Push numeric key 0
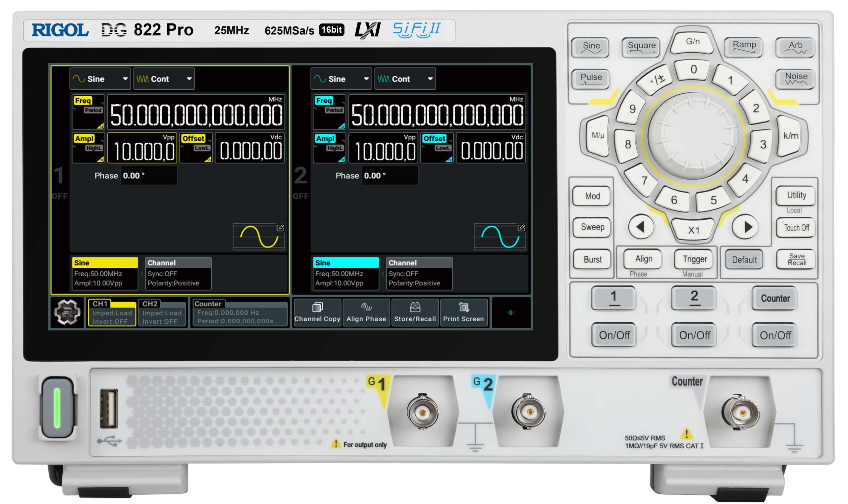Screen dimensions: 848x504 coord(693,69)
